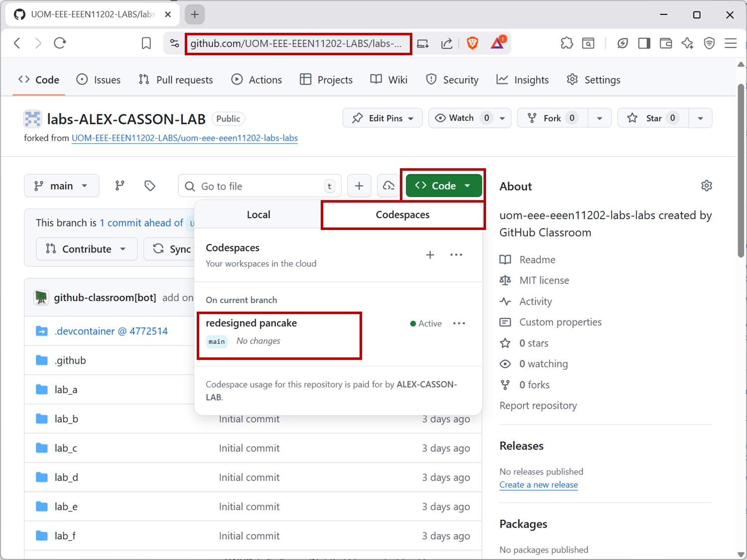This screenshot has width=747, height=560.
Task: Toggle the browser sidebar panel icon
Action: click(x=644, y=43)
